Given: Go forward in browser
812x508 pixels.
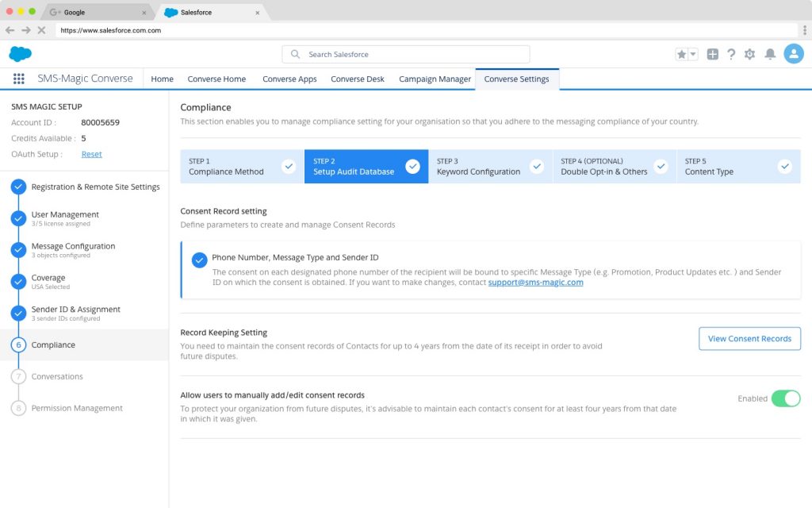Looking at the screenshot, I should click(26, 30).
